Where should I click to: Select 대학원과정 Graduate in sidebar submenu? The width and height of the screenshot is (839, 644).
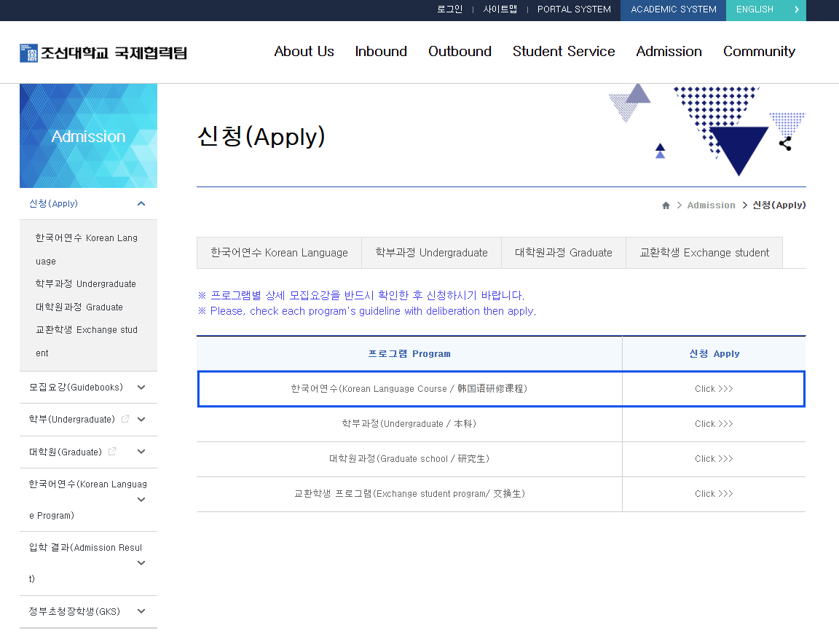pos(79,307)
